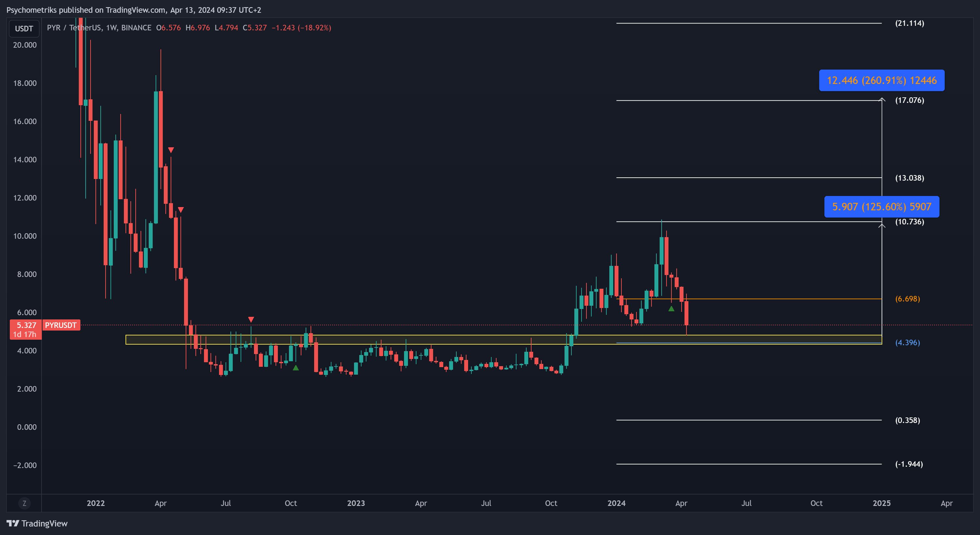
Task: Open the TradingView logo link
Action: pos(37,523)
